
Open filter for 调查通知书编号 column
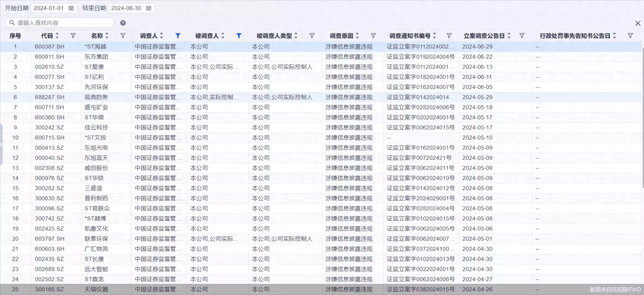(449, 35)
